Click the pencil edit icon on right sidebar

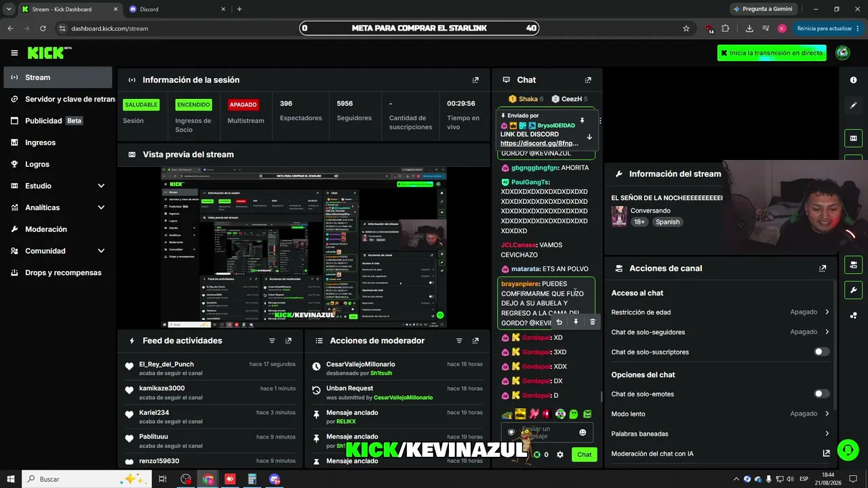(x=853, y=106)
